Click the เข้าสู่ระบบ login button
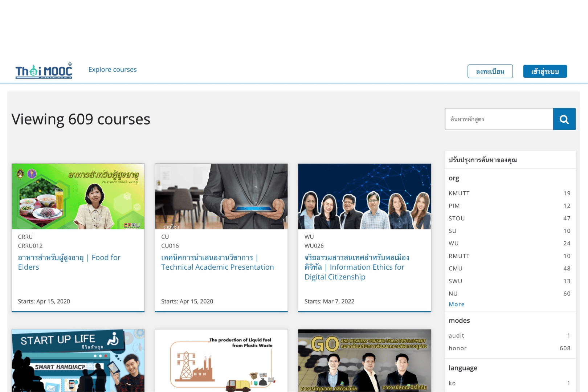This screenshot has width=588, height=392. [545, 72]
